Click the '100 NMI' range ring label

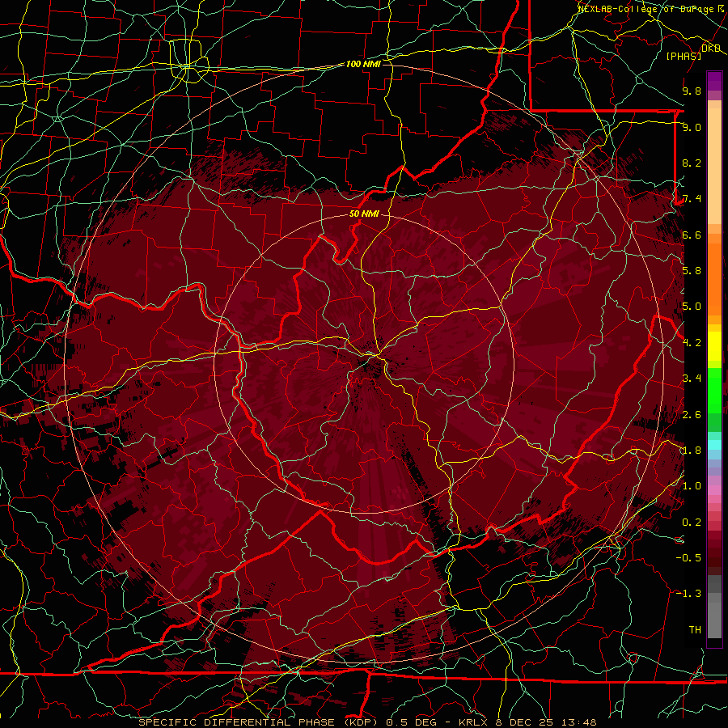pos(363,64)
